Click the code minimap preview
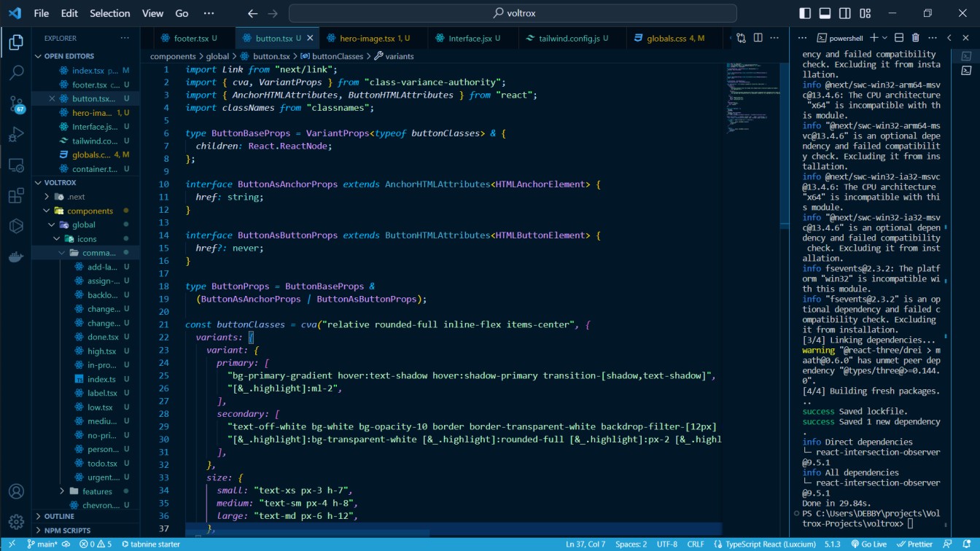The image size is (980, 551). (751, 98)
